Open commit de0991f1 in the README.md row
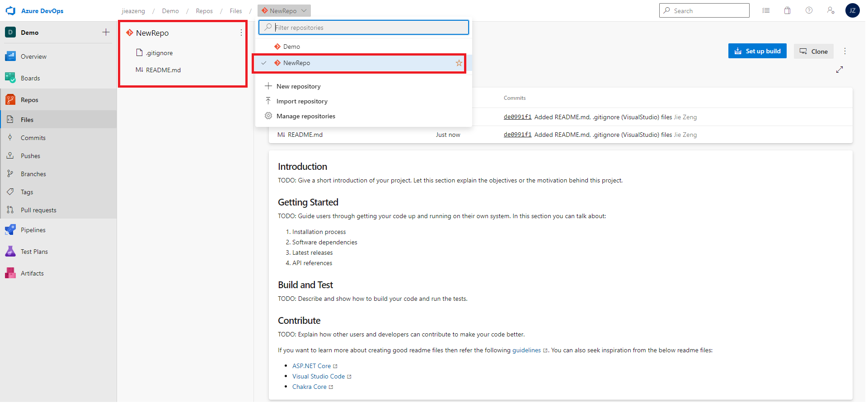Screen dimensions: 868x411 (518, 135)
